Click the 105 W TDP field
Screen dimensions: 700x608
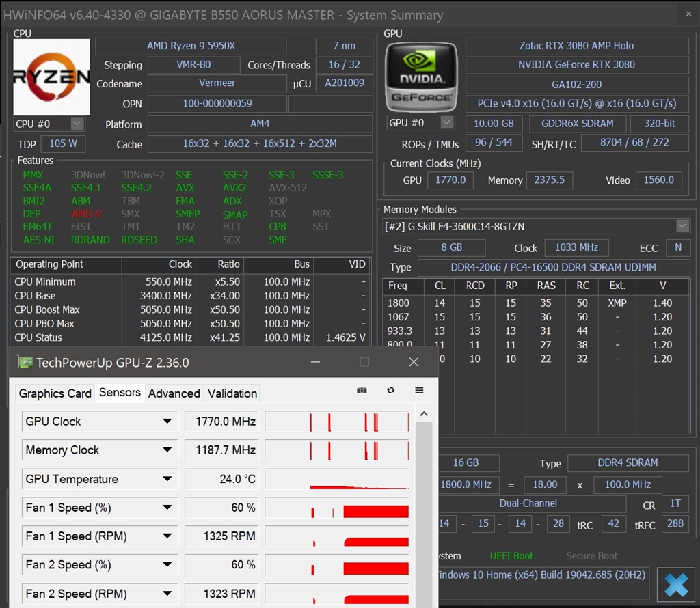tap(63, 143)
